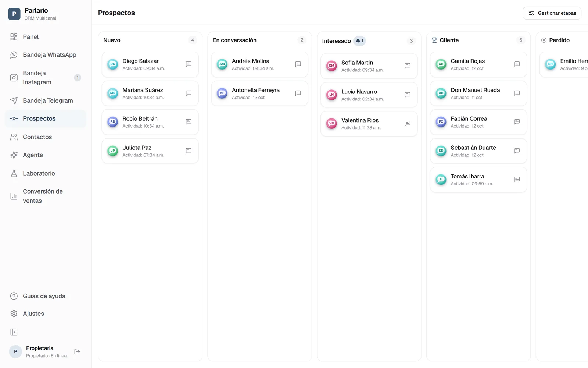Open Bandeja WhatsApp
588x368 pixels.
pos(46,55)
